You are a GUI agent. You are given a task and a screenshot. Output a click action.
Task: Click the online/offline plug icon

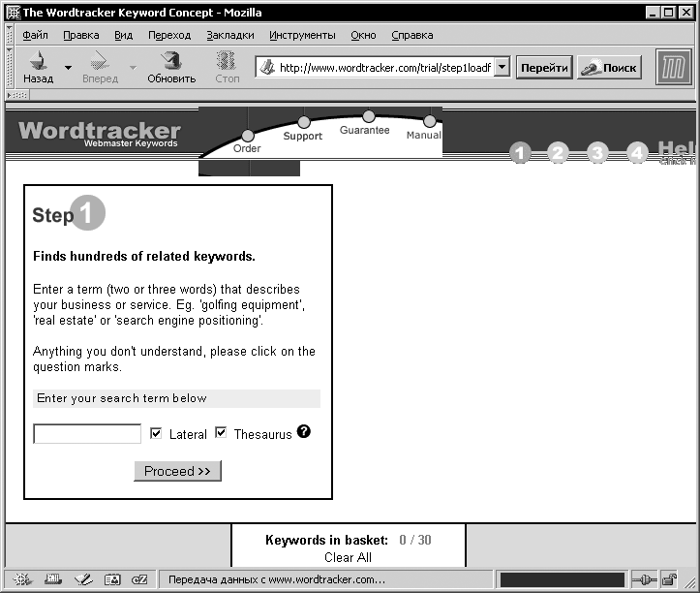(644, 580)
